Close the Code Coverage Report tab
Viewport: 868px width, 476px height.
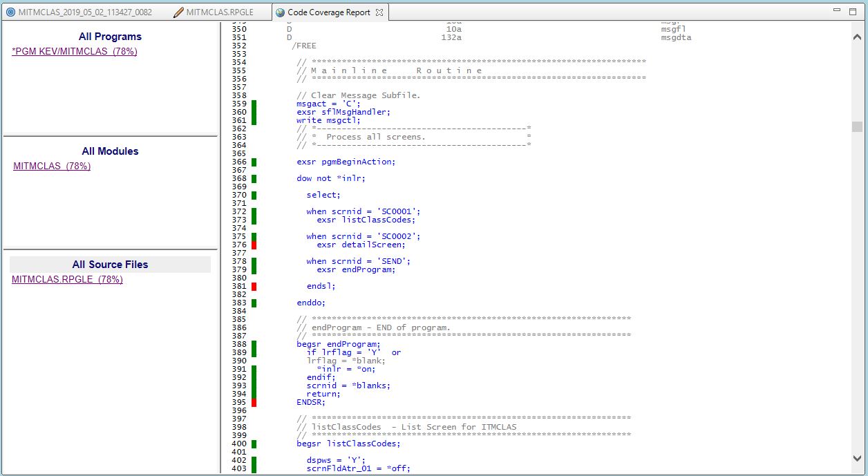379,12
